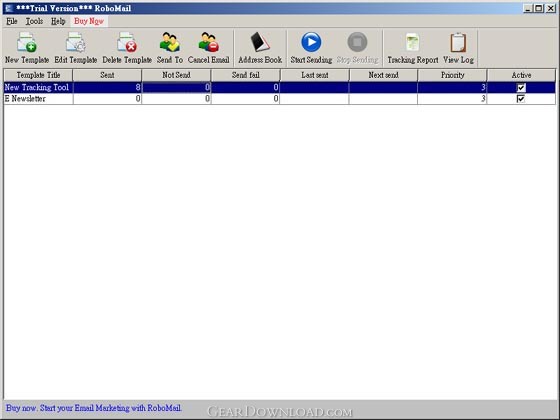The height and width of the screenshot is (420, 560).
Task: Open the Tracking Report
Action: (x=412, y=48)
